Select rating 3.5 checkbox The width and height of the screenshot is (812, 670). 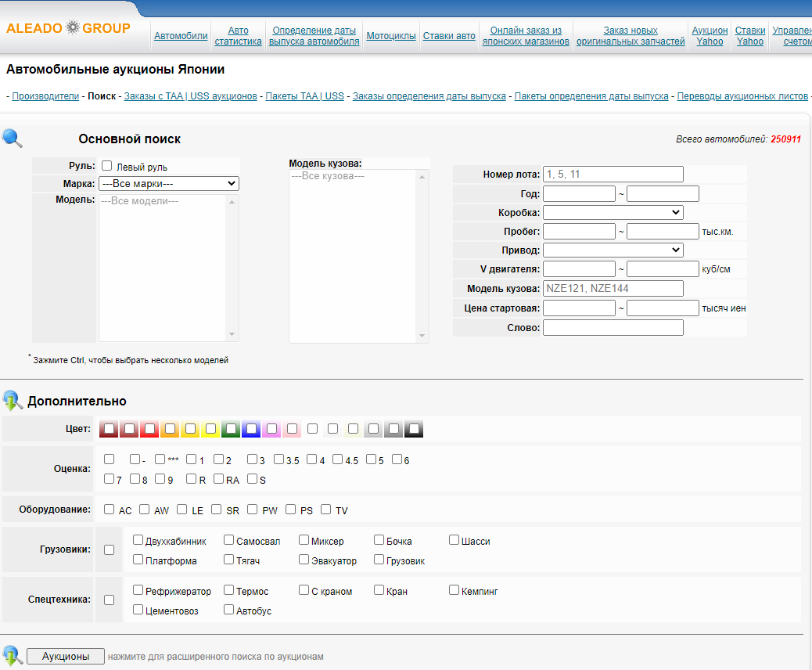(279, 459)
